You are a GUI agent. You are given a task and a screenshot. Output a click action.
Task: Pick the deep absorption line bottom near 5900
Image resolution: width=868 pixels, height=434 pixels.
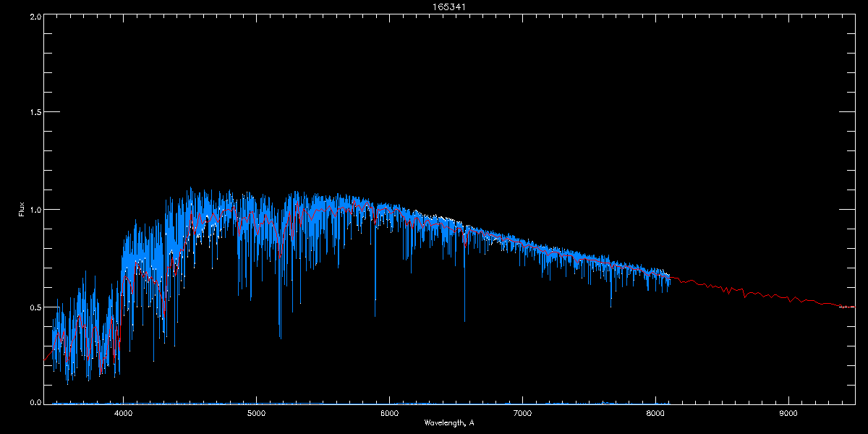click(375, 315)
